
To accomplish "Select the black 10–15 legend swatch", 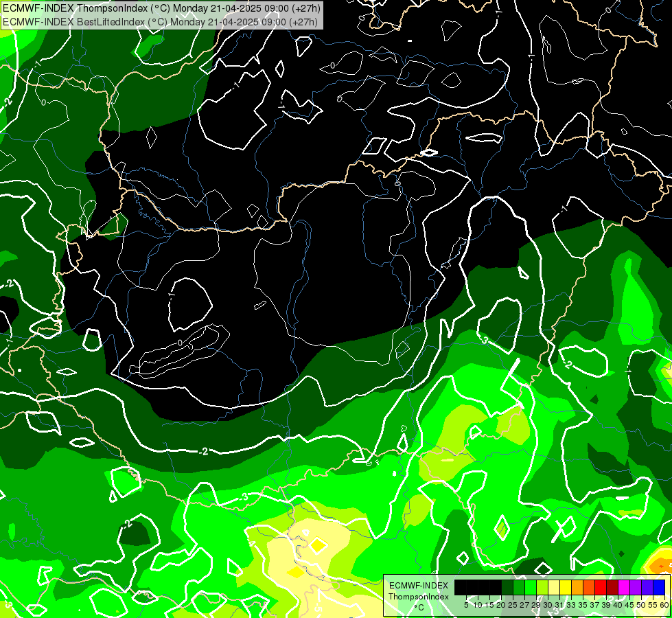I will [x=484, y=588].
